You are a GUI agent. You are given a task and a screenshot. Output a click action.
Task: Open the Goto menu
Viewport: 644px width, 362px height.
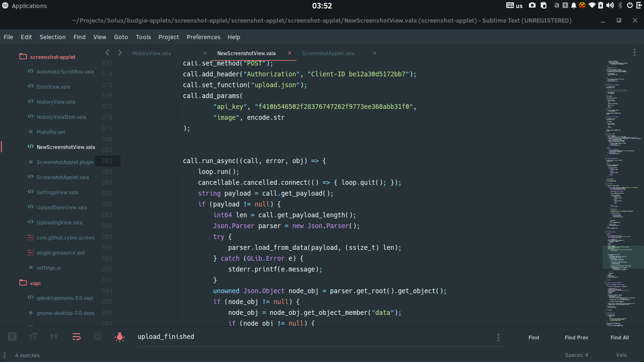pyautogui.click(x=121, y=37)
